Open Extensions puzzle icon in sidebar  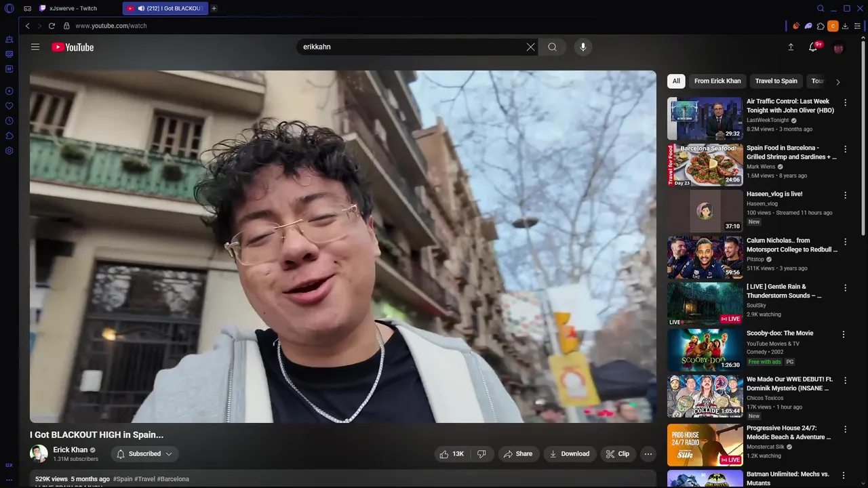9,136
